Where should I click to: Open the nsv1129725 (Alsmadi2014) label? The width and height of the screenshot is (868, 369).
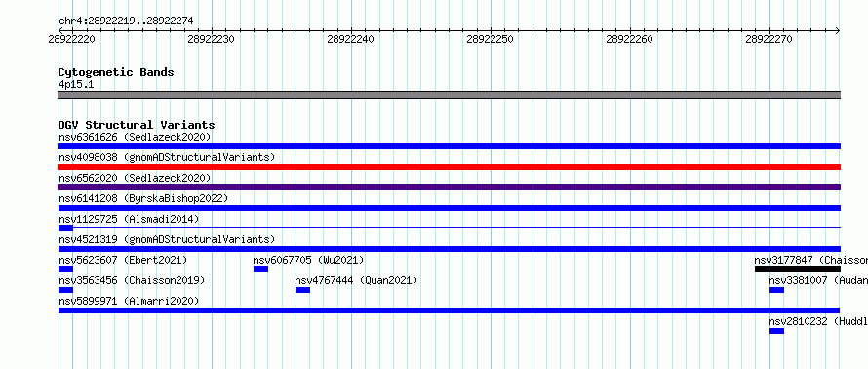point(129,219)
